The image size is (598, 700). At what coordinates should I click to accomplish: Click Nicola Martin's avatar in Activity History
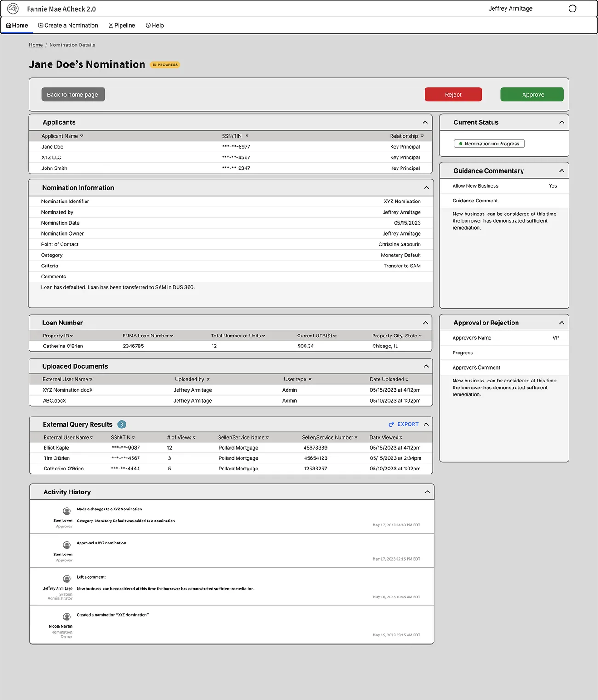point(67,617)
